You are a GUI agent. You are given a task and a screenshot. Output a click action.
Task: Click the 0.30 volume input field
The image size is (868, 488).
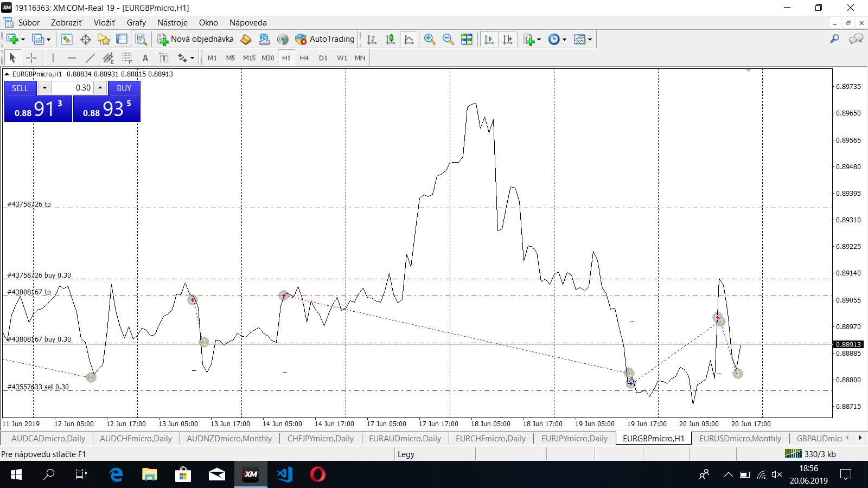[x=72, y=88]
